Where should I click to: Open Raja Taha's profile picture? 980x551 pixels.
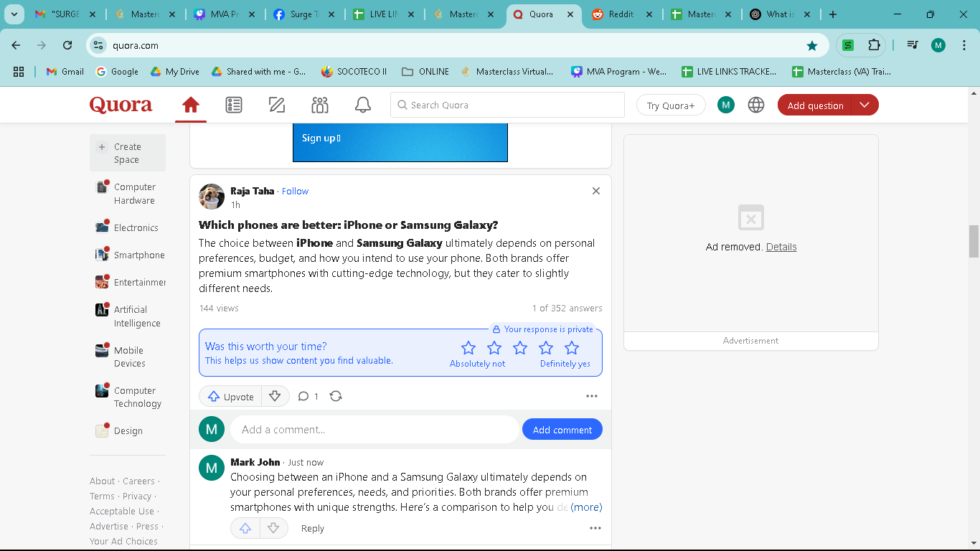212,197
